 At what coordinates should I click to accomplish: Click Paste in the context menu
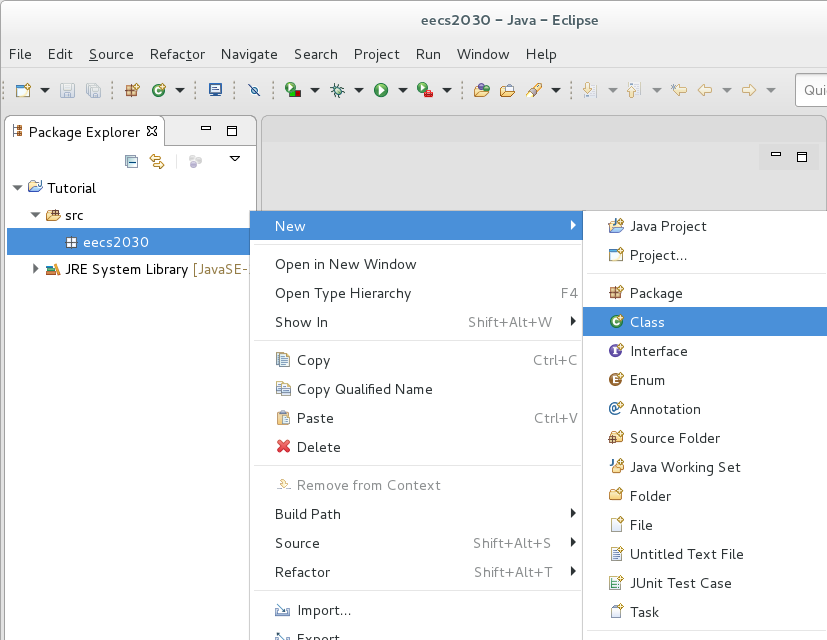coord(416,418)
